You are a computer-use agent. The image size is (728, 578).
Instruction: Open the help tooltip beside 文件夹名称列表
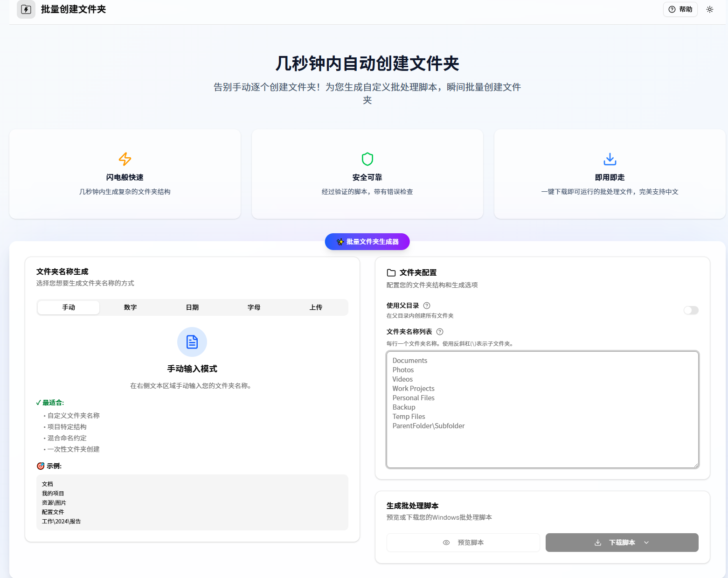coord(440,332)
